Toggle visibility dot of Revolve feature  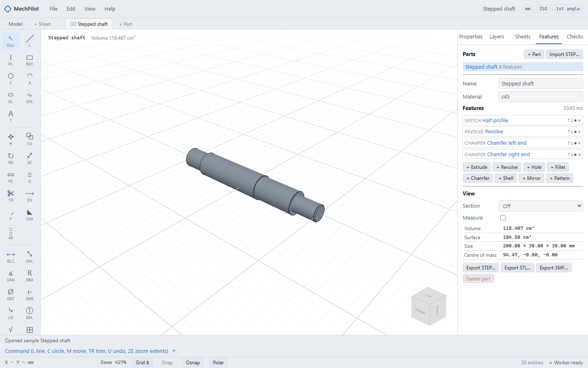tap(575, 132)
